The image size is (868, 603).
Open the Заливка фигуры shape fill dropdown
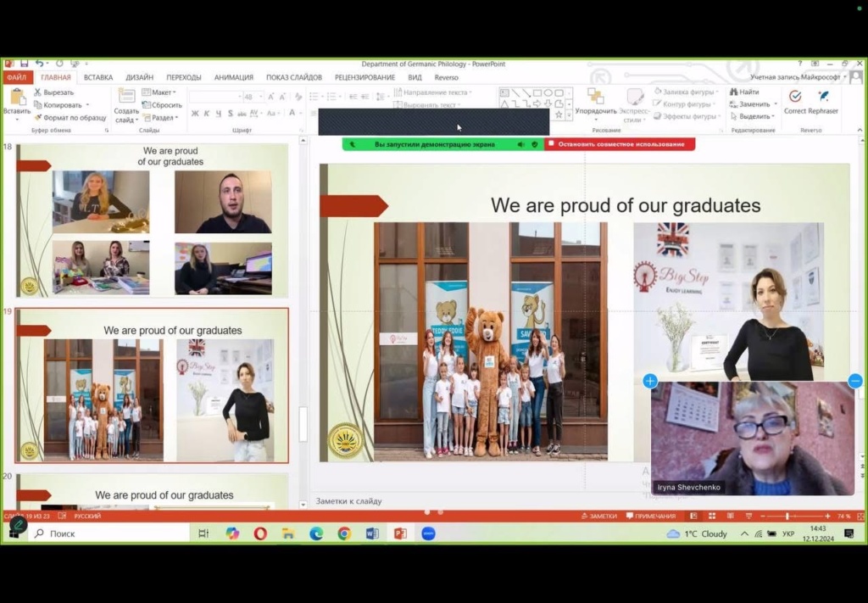[687, 92]
